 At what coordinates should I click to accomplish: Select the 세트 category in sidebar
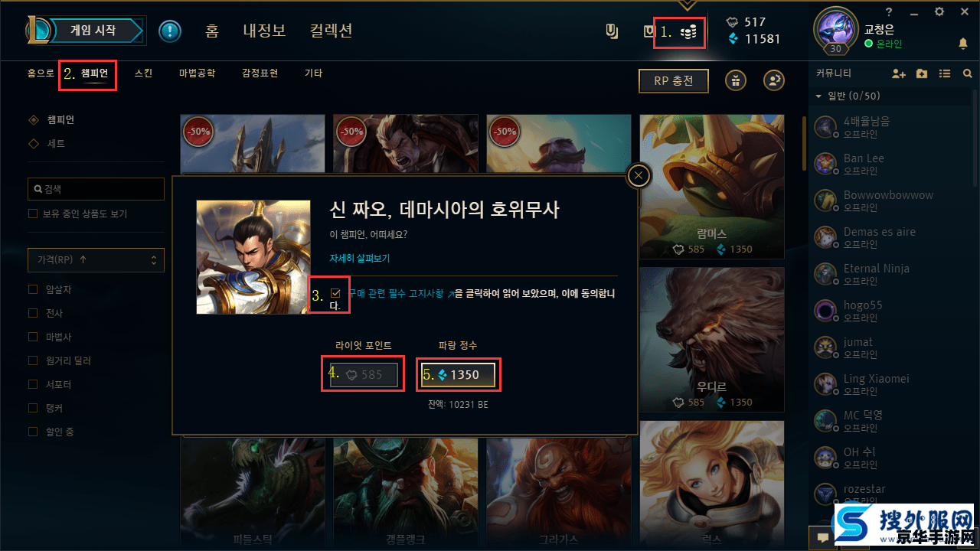click(x=56, y=143)
